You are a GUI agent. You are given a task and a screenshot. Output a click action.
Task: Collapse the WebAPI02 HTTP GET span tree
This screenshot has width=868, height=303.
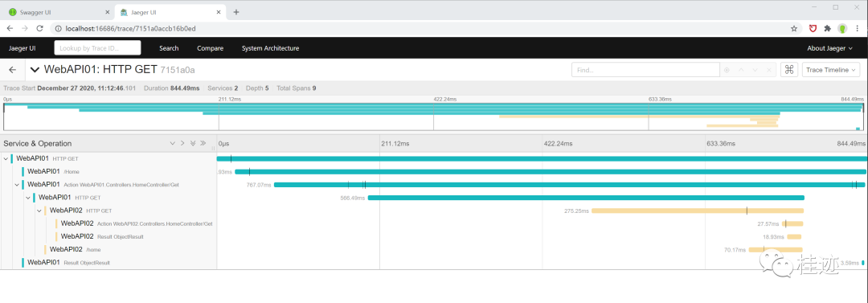click(39, 211)
